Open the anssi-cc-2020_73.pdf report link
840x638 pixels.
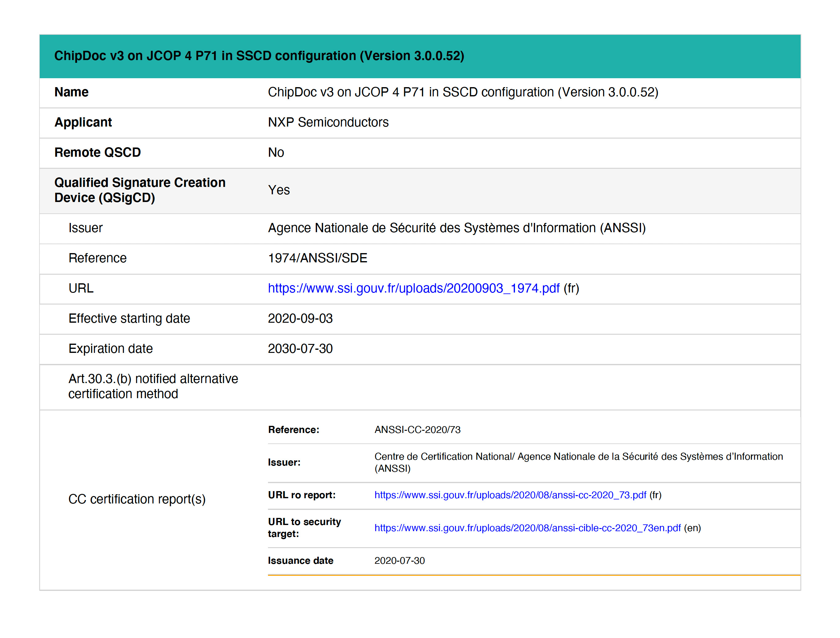pos(510,495)
